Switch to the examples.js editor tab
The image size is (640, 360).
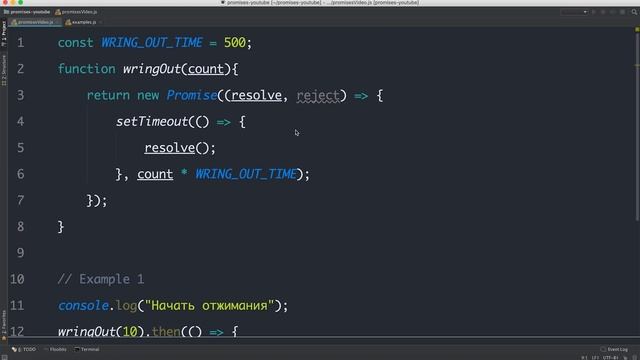click(81, 22)
